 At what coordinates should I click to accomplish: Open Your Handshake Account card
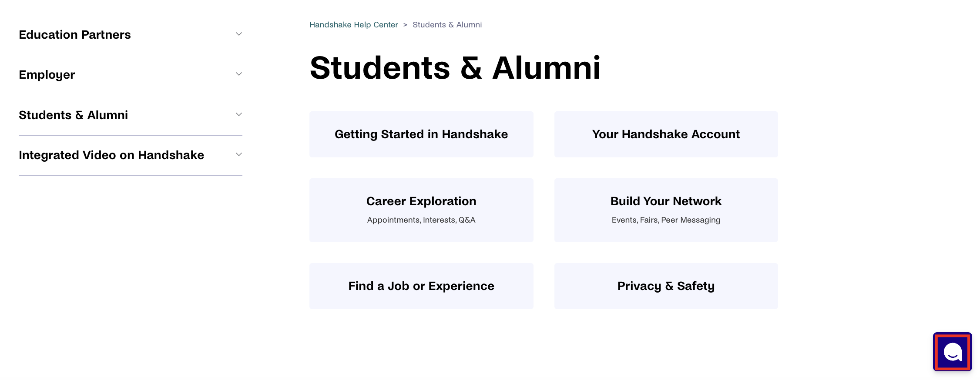click(666, 134)
